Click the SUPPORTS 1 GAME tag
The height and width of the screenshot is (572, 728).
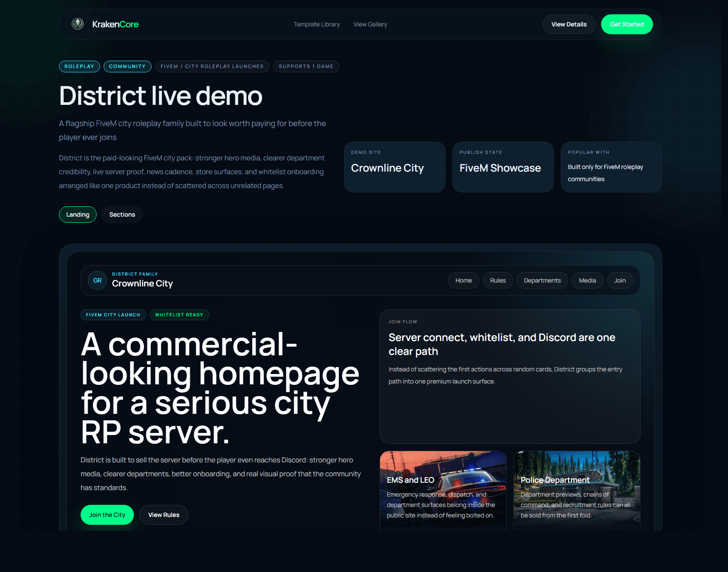pos(306,66)
